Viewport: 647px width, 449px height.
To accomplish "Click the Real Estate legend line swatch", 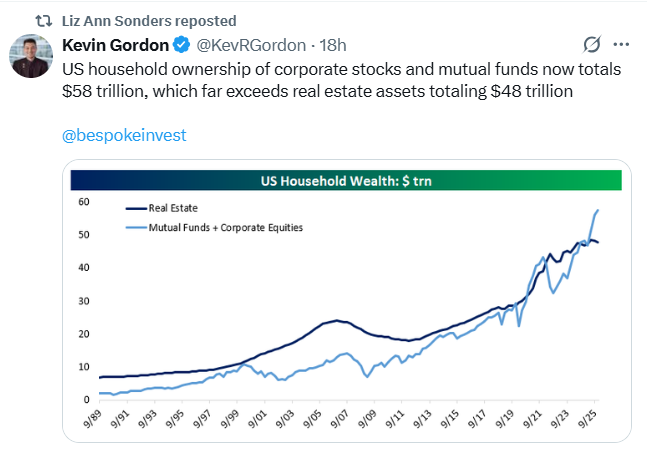I will [x=136, y=209].
